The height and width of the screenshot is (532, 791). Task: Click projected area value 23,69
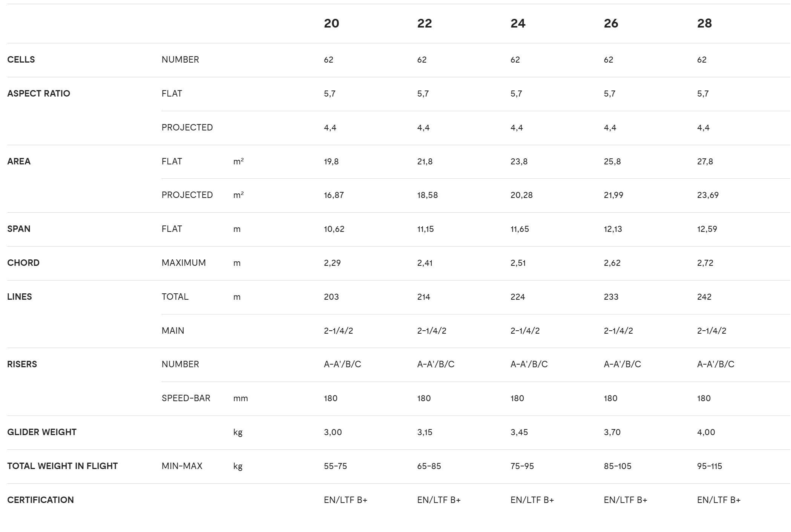pyautogui.click(x=708, y=195)
